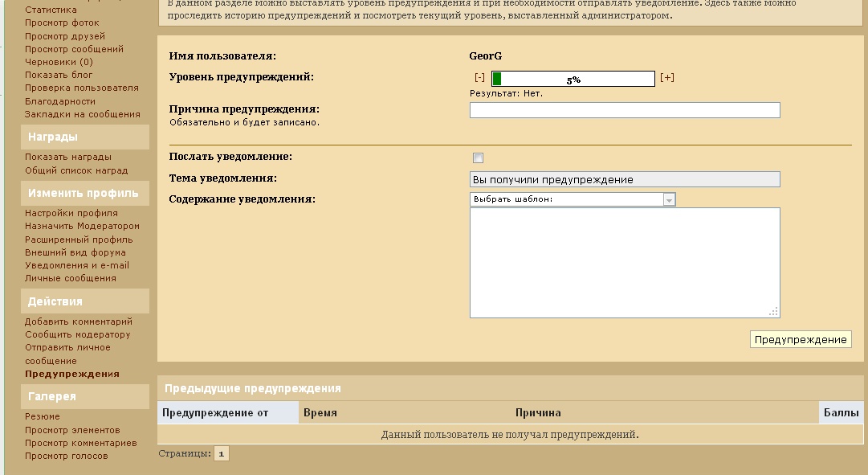Click the 5% warning level bar
The image size is (868, 475).
tap(573, 79)
